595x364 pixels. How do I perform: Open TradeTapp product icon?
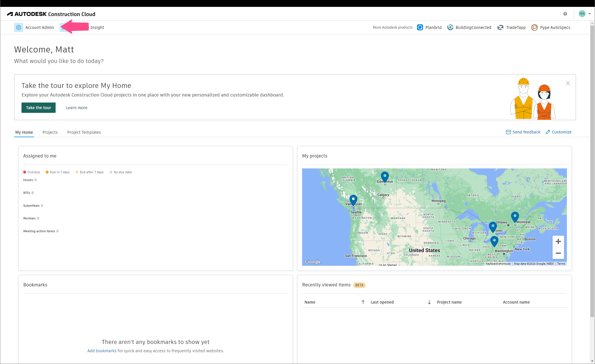click(x=500, y=27)
